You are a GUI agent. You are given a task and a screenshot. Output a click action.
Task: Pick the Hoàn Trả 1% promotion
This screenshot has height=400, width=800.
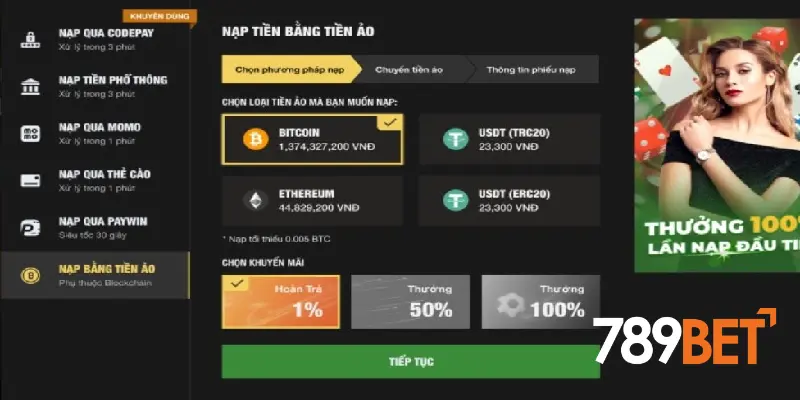[x=281, y=302]
